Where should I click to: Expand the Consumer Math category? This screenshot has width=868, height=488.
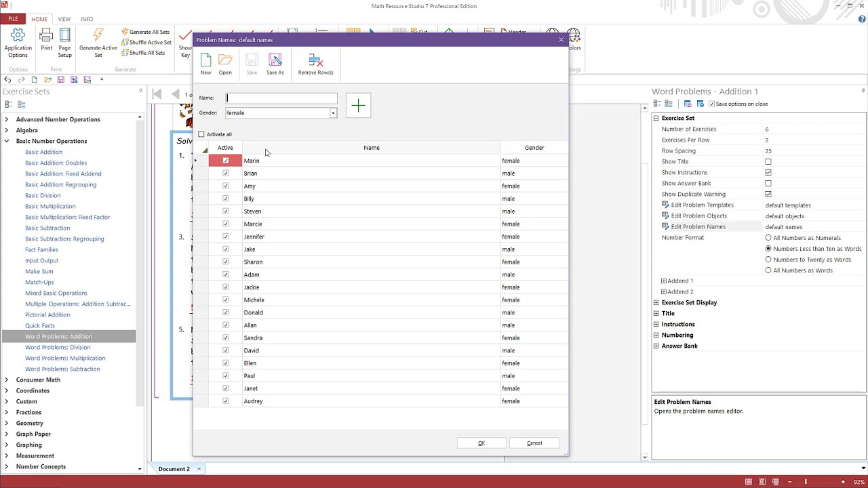click(x=7, y=380)
